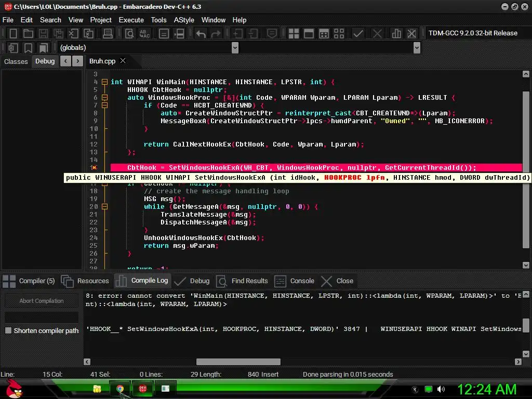The height and width of the screenshot is (399, 532).
Task: Redo the last edit
Action: pos(216,33)
